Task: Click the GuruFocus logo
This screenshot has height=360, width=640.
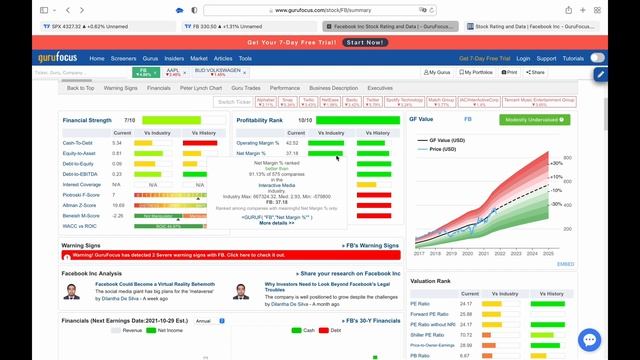Action: tap(58, 58)
